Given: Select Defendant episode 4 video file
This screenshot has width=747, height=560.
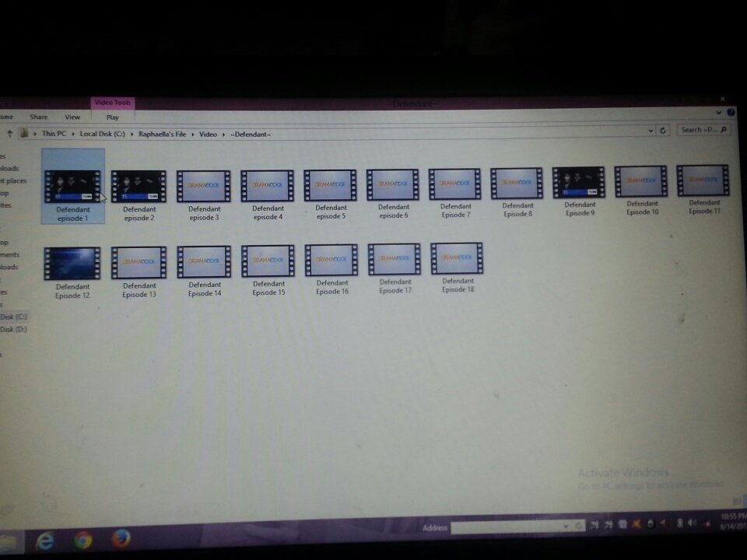Looking at the screenshot, I should (x=268, y=194).
